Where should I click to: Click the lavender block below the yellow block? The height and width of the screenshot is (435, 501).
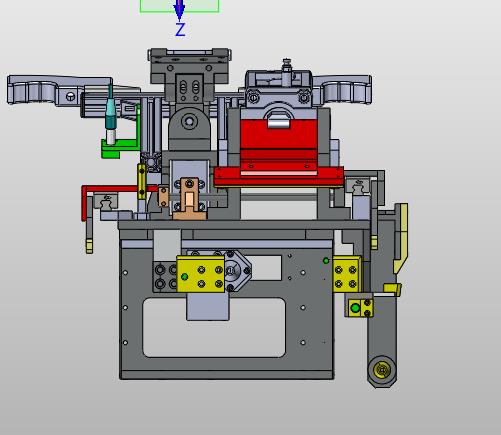coord(208,307)
